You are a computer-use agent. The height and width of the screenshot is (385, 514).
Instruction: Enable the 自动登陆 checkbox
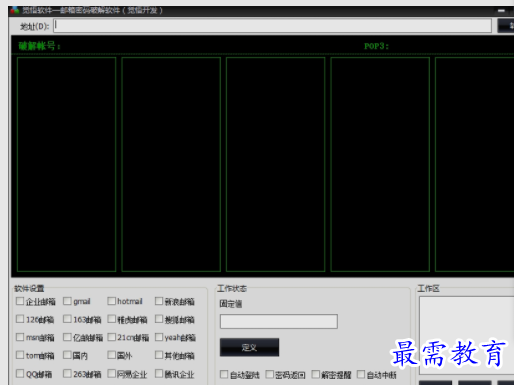pos(224,374)
